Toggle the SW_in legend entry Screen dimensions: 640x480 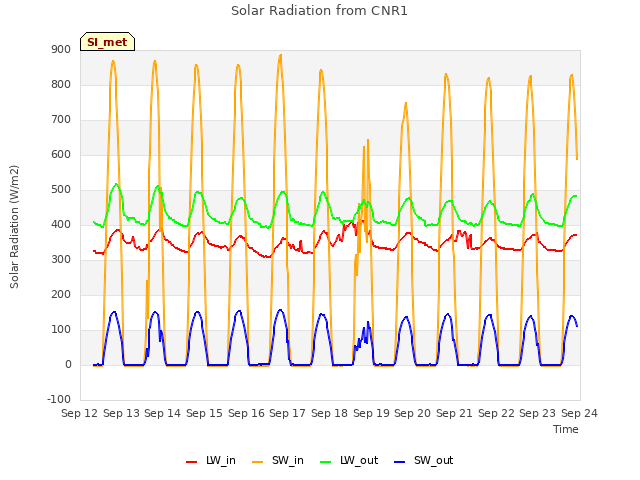coord(278,461)
